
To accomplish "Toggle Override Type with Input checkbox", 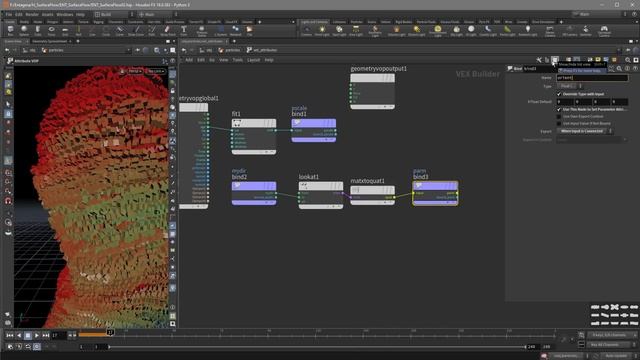I will pyautogui.click(x=559, y=94).
